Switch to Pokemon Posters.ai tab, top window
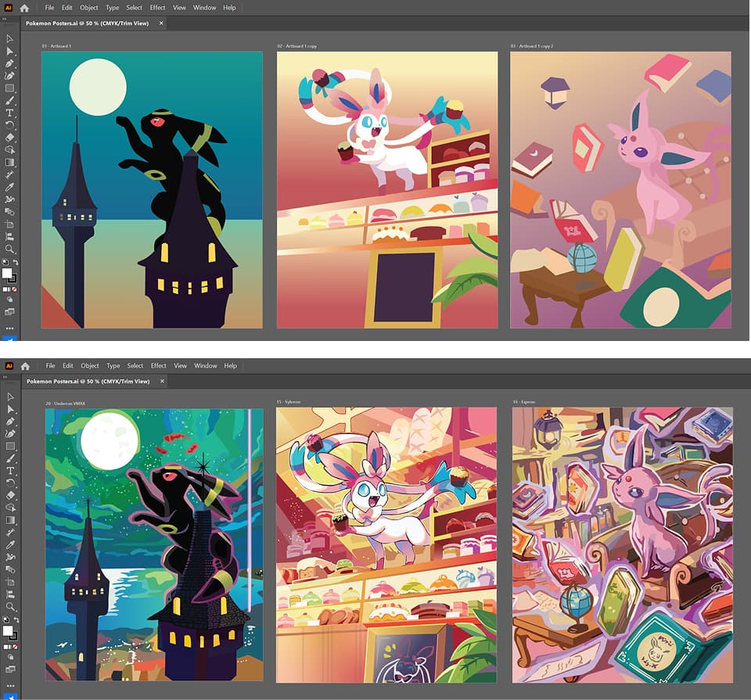This screenshot has height=700, width=751. [x=87, y=23]
